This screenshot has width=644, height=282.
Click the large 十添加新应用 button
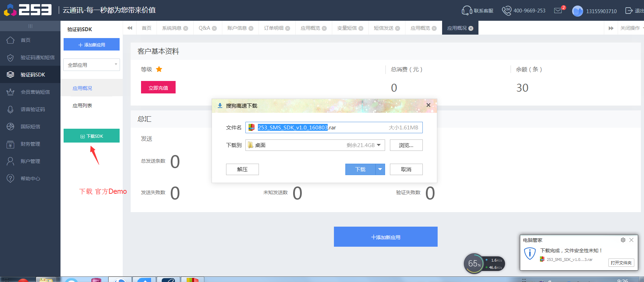pos(386,237)
